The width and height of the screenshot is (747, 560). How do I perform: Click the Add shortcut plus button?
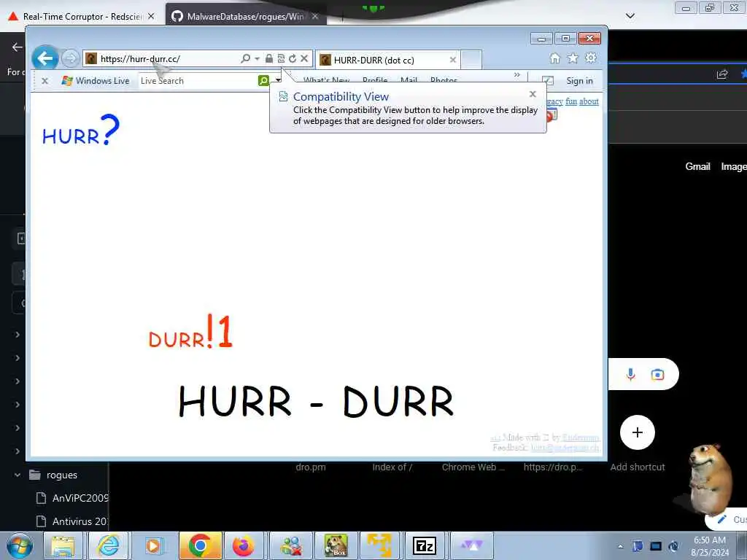[638, 432]
